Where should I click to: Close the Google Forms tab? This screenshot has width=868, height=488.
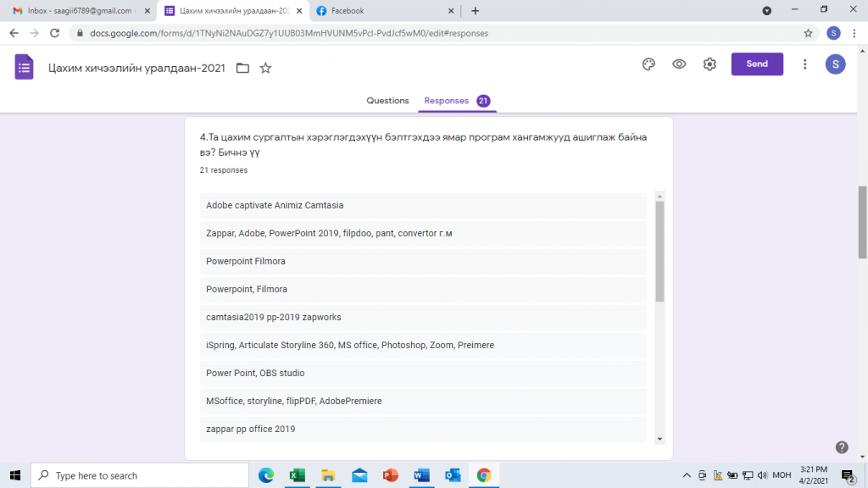tap(299, 10)
